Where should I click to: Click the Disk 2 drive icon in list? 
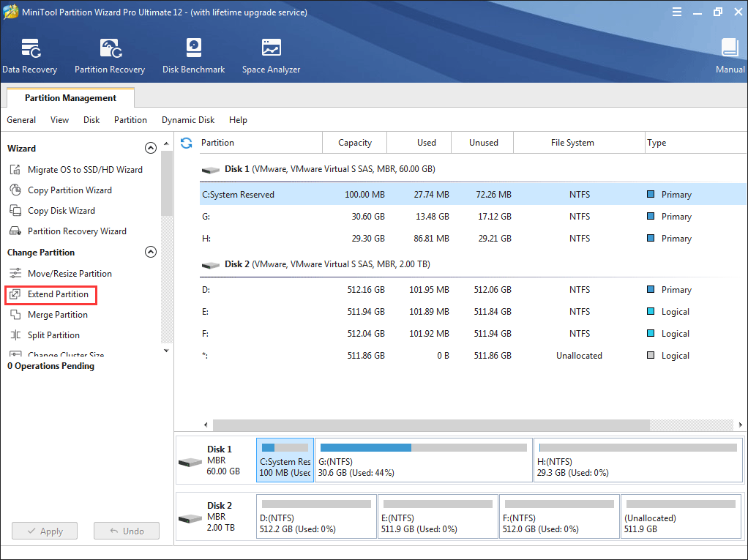210,265
